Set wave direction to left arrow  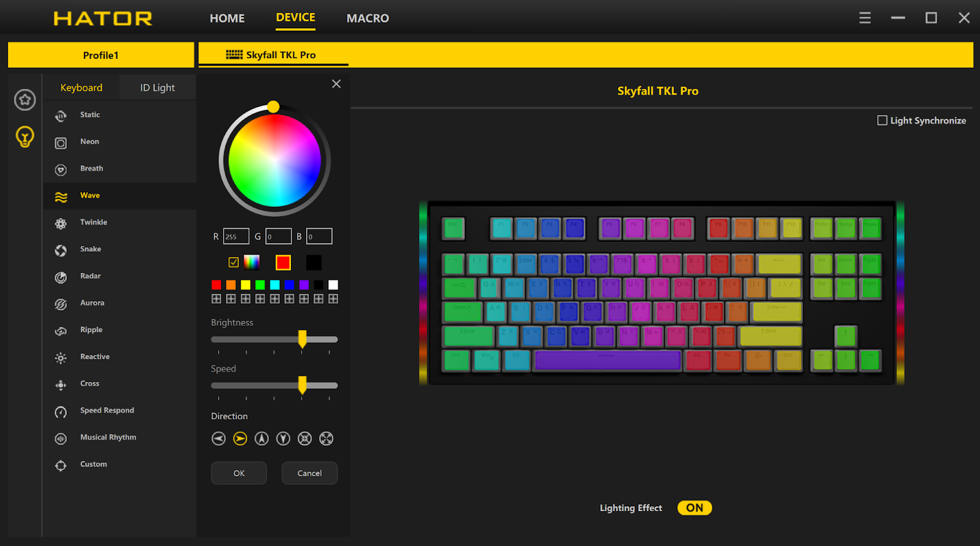click(x=219, y=439)
